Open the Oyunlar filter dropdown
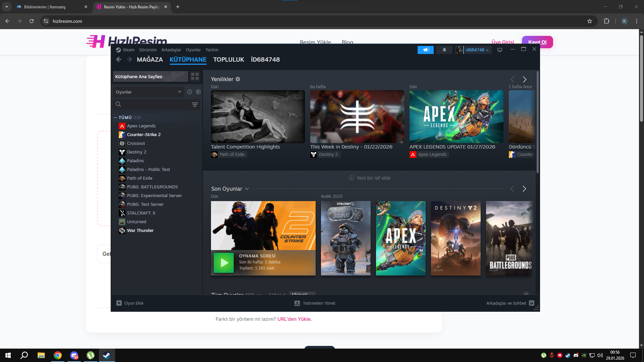The image size is (644, 362). pyautogui.click(x=148, y=92)
